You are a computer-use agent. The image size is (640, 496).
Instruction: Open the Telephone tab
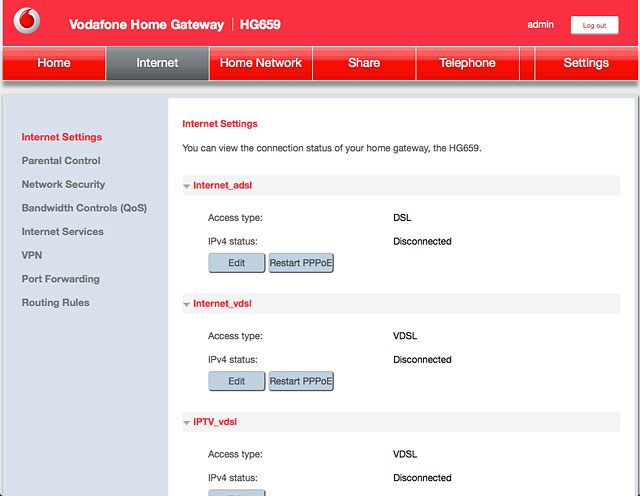(x=467, y=63)
